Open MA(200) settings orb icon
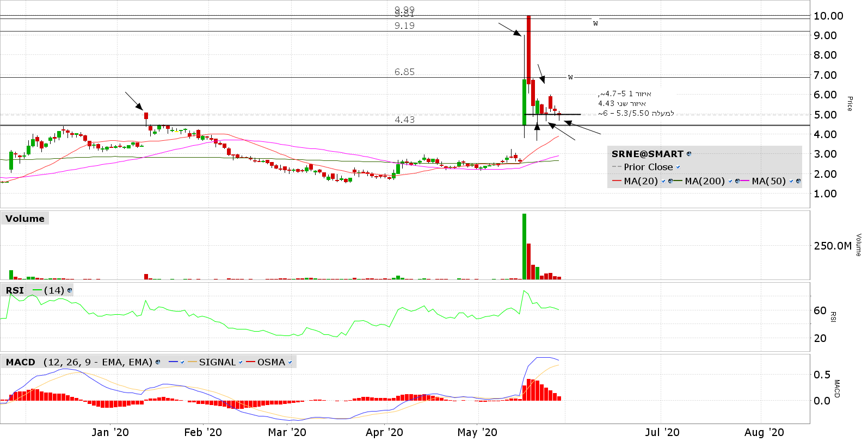868x442 pixels. click(737, 181)
